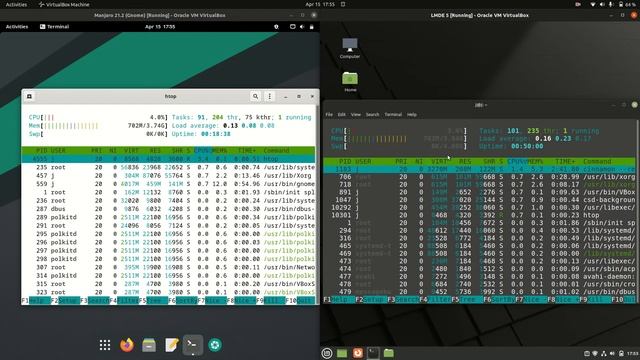Click F4 Filter in LMDE htop

[435, 300]
